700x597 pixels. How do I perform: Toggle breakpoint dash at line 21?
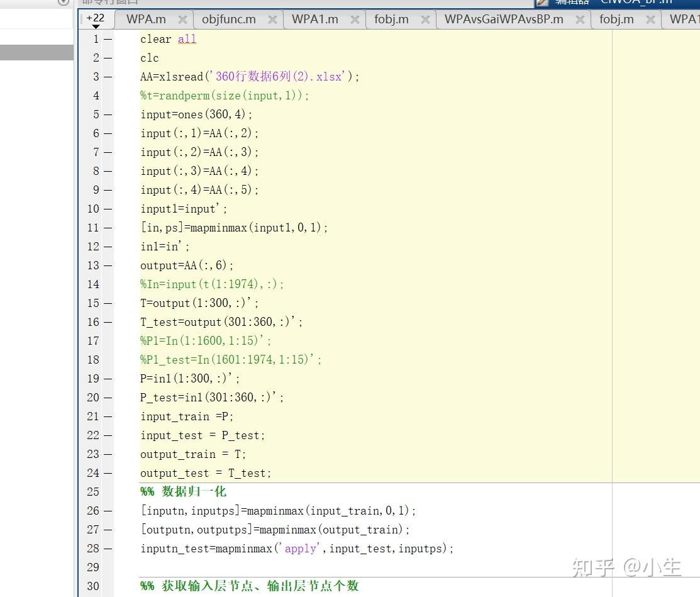[x=108, y=416]
